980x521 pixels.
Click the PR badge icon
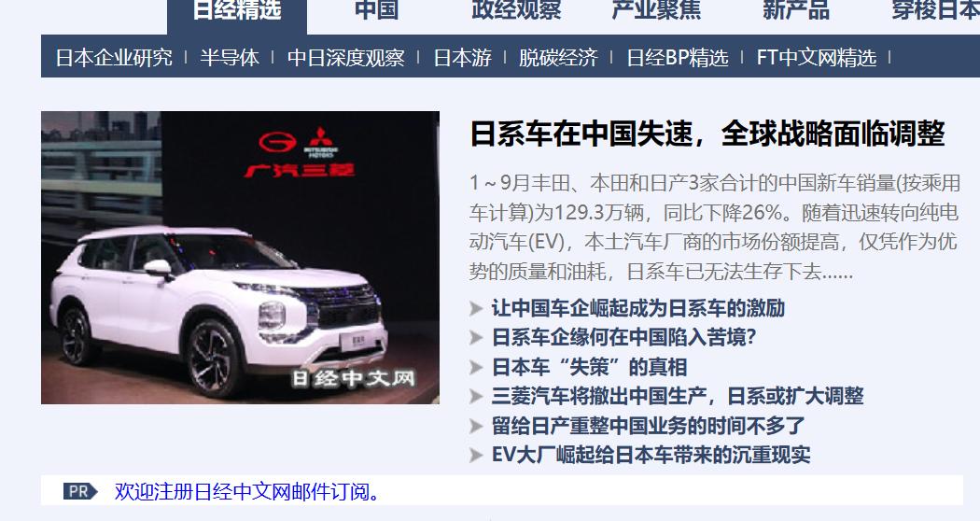80,492
